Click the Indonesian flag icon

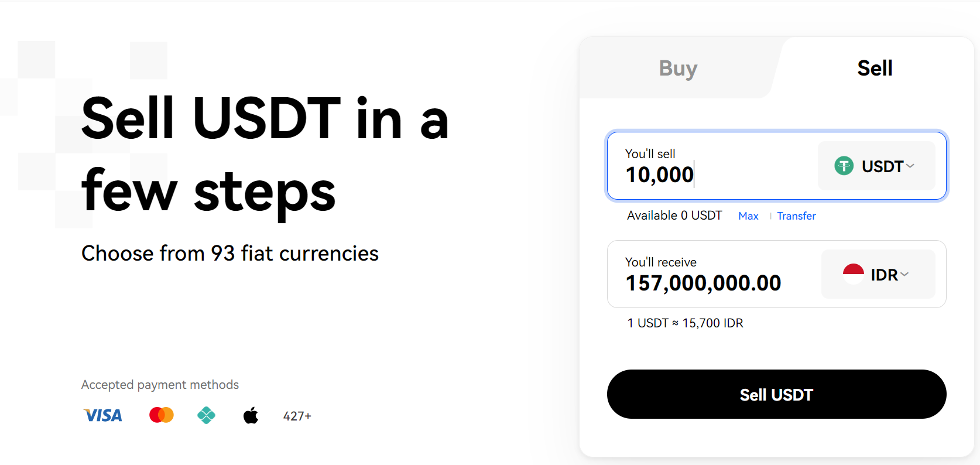click(x=853, y=274)
